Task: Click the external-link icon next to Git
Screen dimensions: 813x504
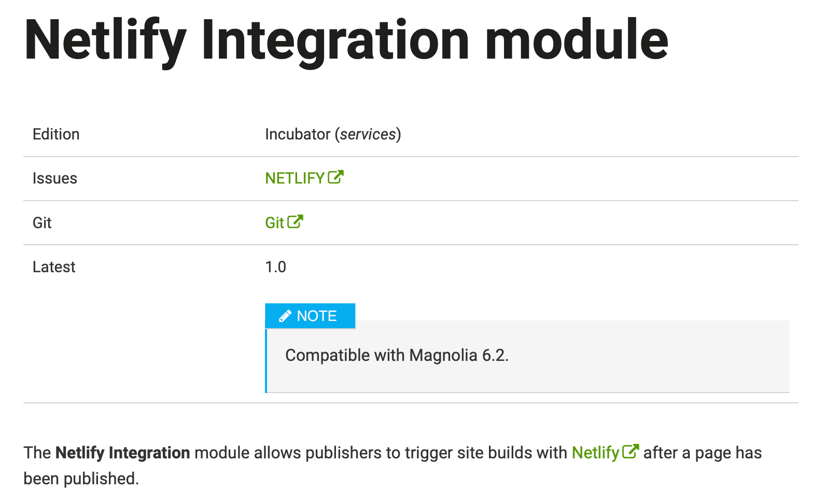Action: [x=296, y=221]
